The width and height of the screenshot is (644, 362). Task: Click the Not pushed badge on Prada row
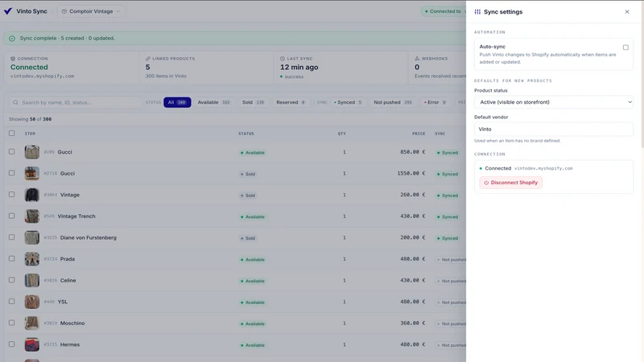click(x=451, y=259)
